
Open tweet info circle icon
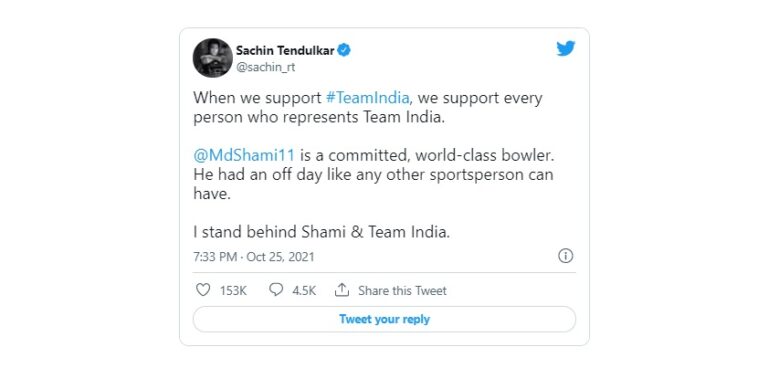(x=566, y=256)
